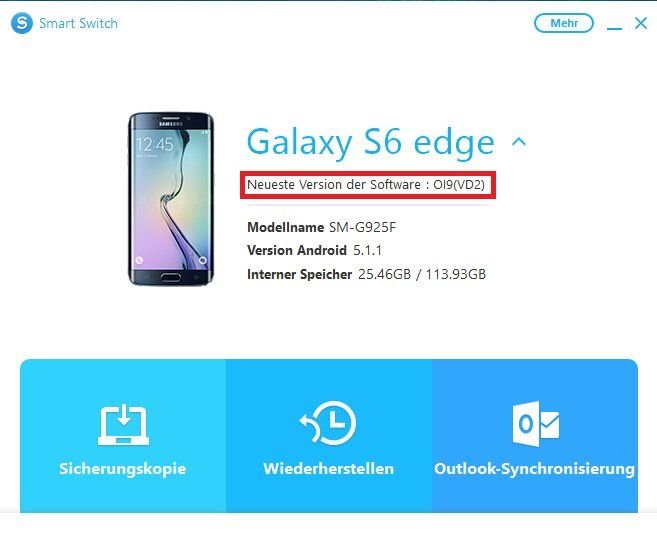Open the Mehr menu button
The height and width of the screenshot is (533, 657).
coord(564,23)
